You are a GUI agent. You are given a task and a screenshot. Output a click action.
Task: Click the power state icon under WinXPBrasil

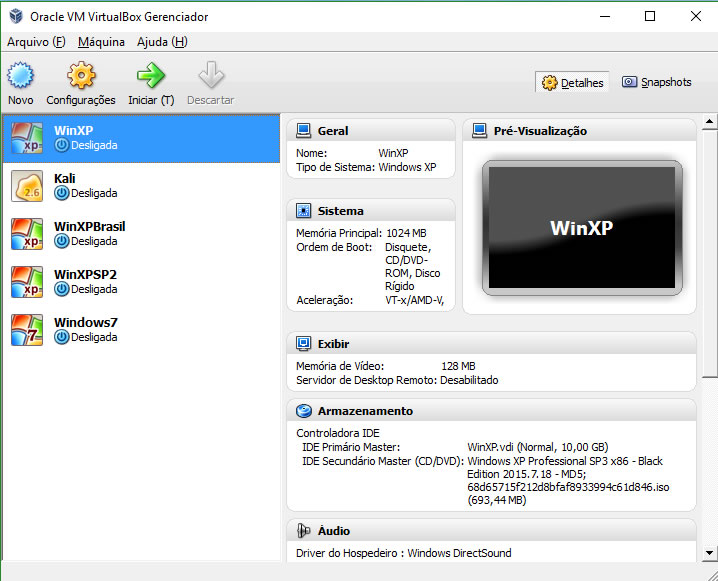pos(61,241)
